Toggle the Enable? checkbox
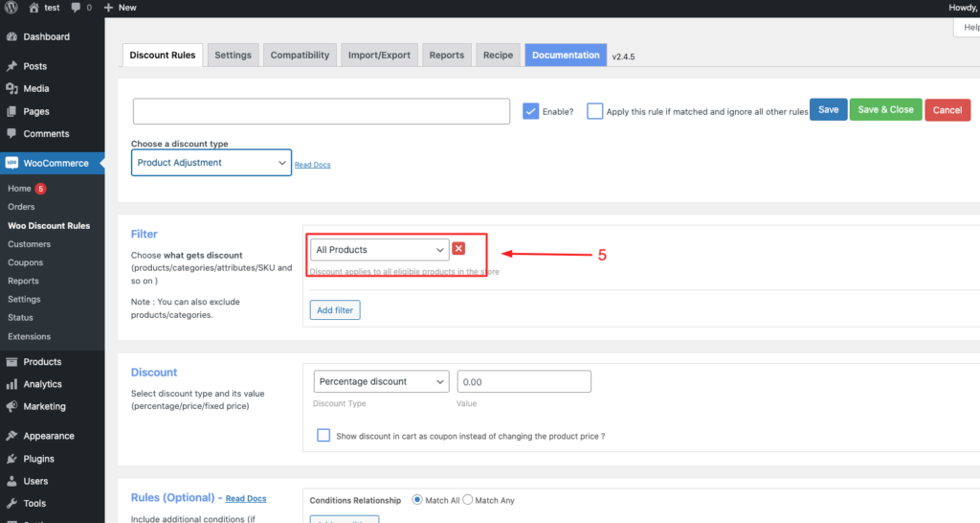 coord(530,111)
